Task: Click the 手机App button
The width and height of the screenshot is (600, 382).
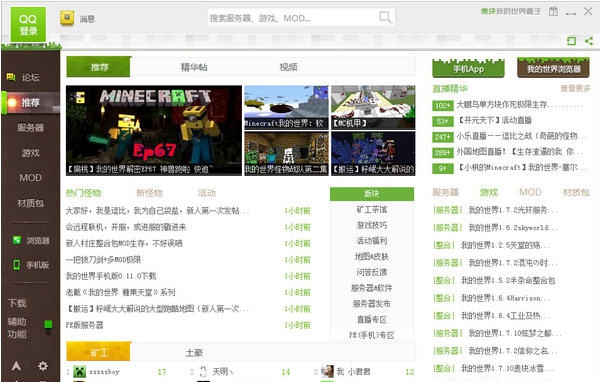Action: [468, 68]
